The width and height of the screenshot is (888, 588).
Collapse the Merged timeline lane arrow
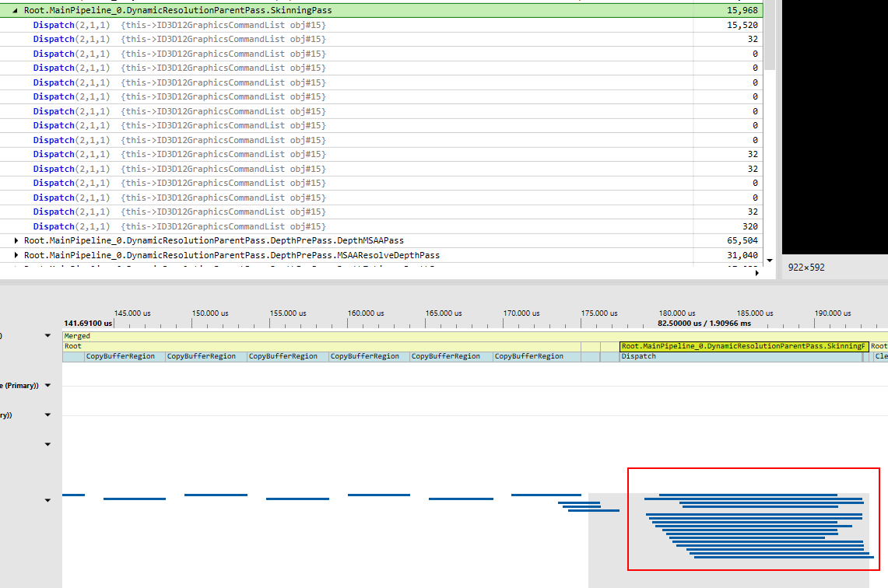[x=47, y=335]
